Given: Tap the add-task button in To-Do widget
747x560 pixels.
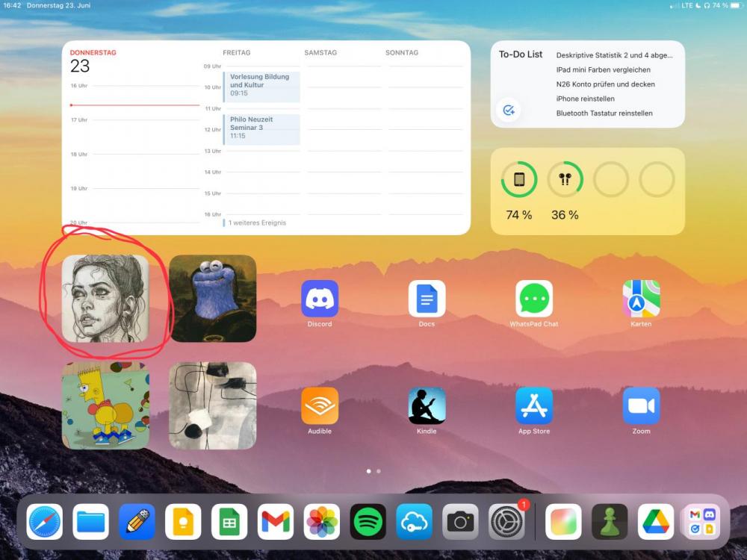Looking at the screenshot, I should [x=509, y=110].
